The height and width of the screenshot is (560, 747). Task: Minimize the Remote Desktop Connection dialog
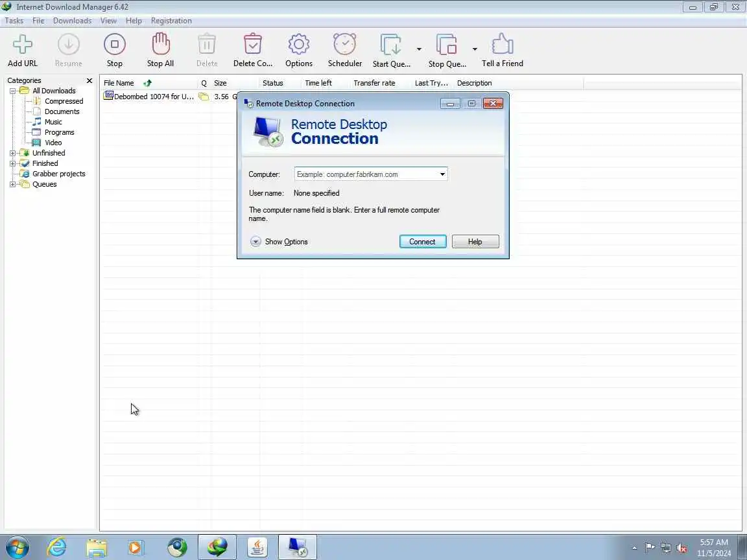[x=450, y=103]
